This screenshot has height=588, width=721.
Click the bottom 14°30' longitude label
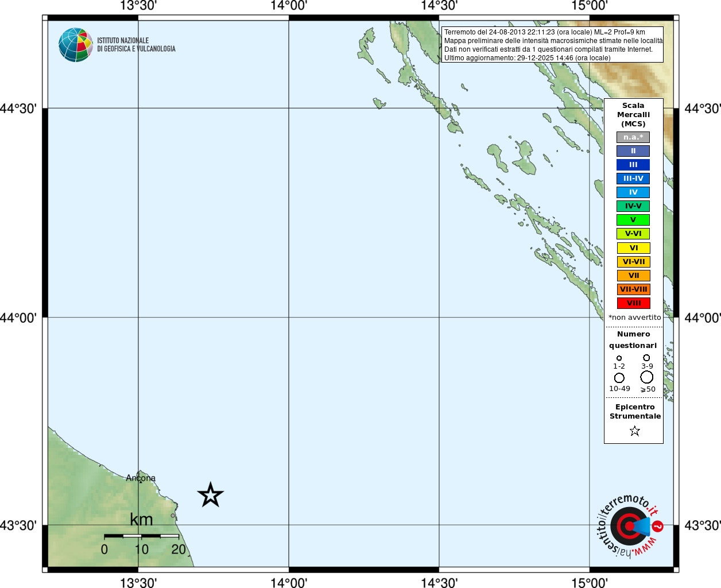click(x=439, y=582)
